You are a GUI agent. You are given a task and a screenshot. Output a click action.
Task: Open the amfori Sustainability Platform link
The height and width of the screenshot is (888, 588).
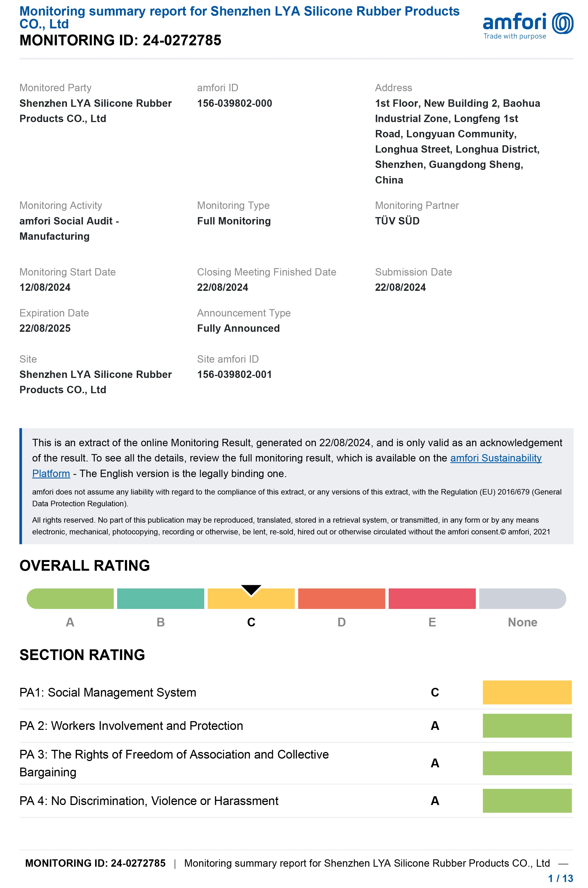pos(496,458)
